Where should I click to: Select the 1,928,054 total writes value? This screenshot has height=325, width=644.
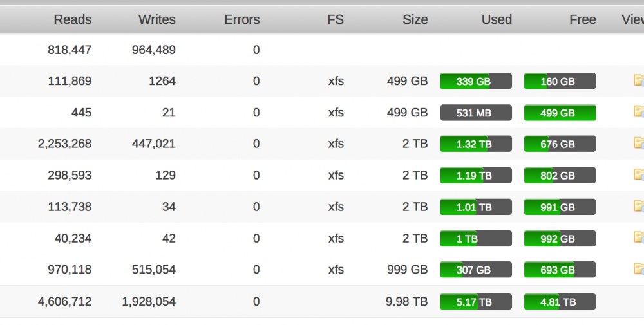click(149, 302)
